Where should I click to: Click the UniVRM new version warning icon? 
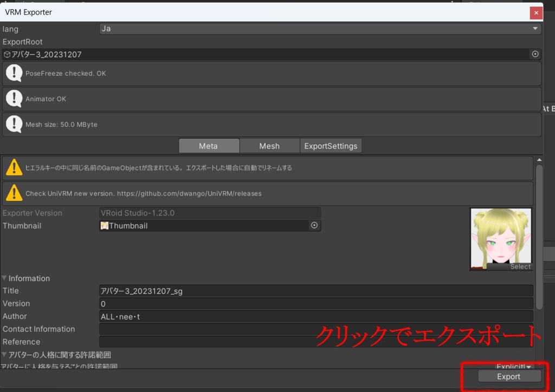14,193
